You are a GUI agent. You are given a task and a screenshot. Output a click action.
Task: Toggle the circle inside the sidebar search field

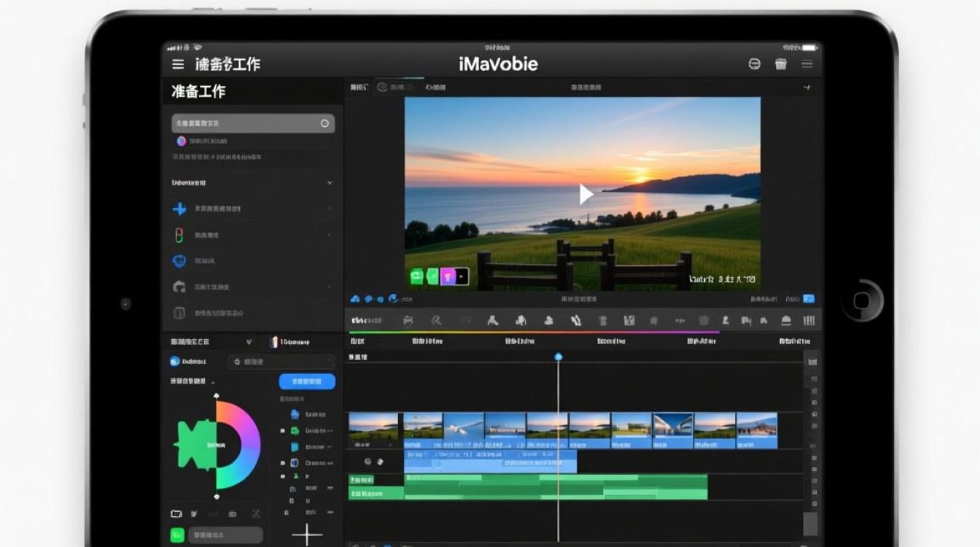point(324,123)
